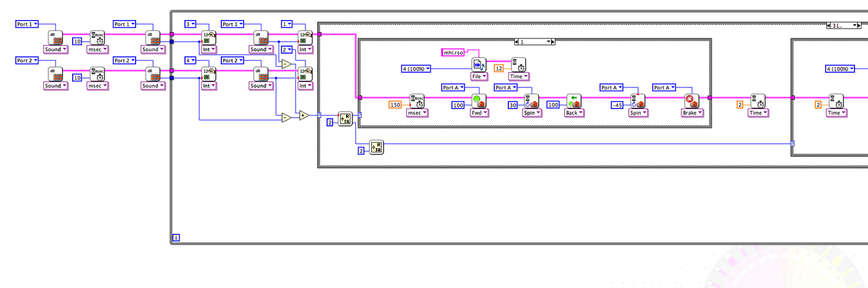Select Wait Time node inside the right-hand case
The image size is (868, 288).
(x=836, y=101)
